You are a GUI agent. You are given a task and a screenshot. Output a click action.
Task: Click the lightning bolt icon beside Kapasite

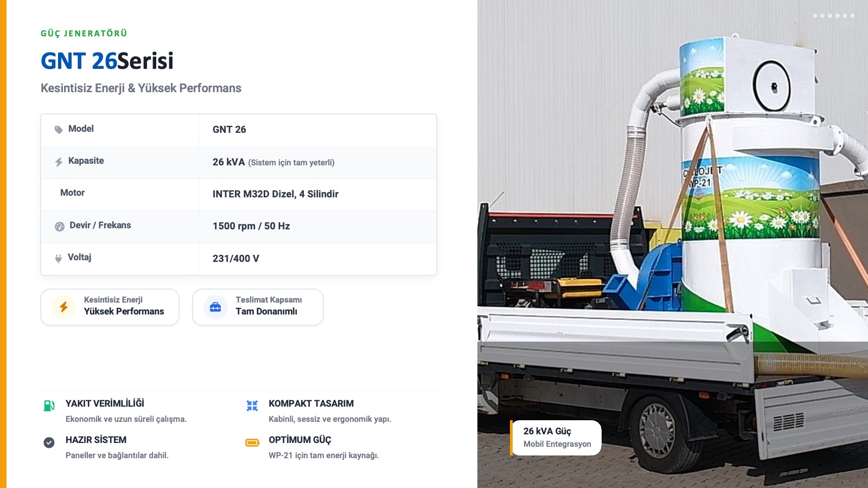59,162
